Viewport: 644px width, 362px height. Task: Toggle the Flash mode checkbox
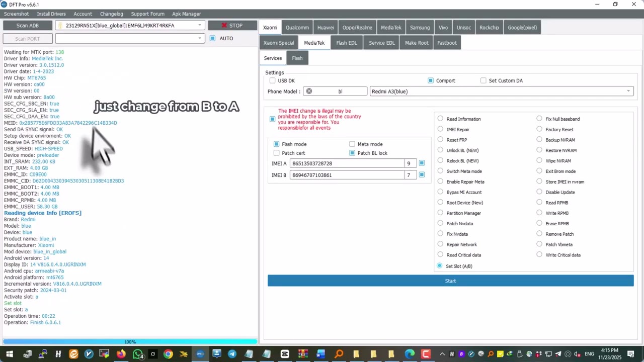coord(276,144)
